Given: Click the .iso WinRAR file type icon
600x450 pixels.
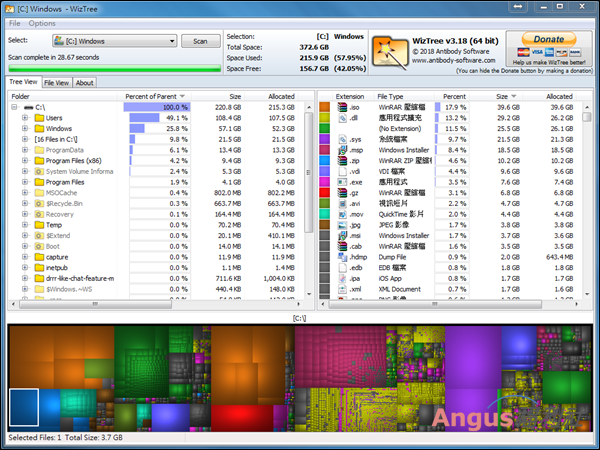Looking at the screenshot, I should 342,107.
